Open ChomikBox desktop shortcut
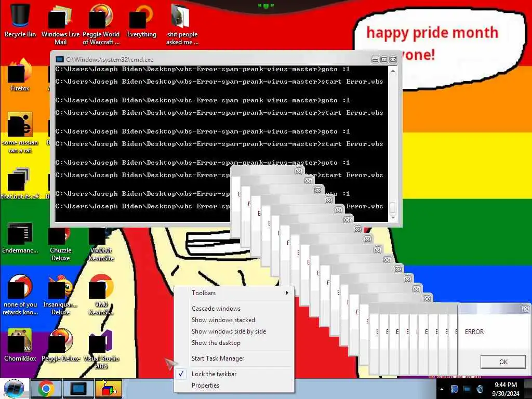Screen dimensions: 532x399 pyautogui.click(x=20, y=344)
